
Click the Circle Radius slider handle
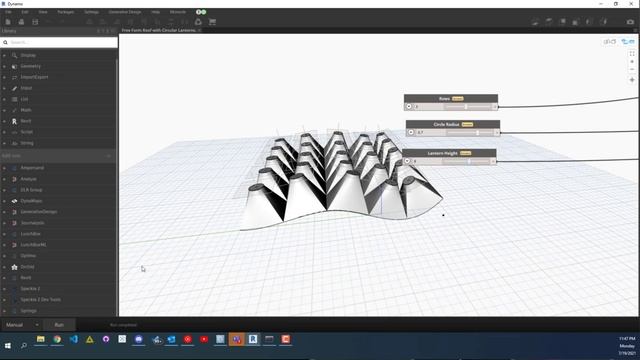coord(477,132)
